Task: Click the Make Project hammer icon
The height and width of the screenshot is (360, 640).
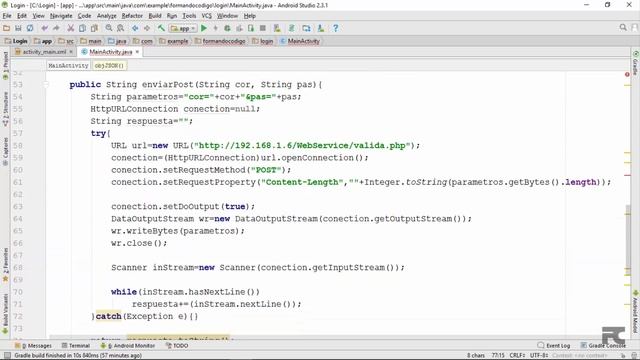Action: (x=161, y=28)
